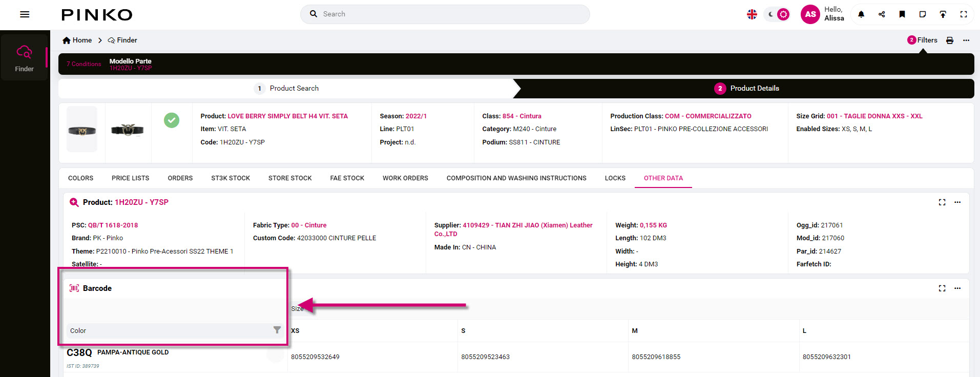The image size is (980, 377).
Task: Open the FAE STOCK tab
Action: coord(347,178)
